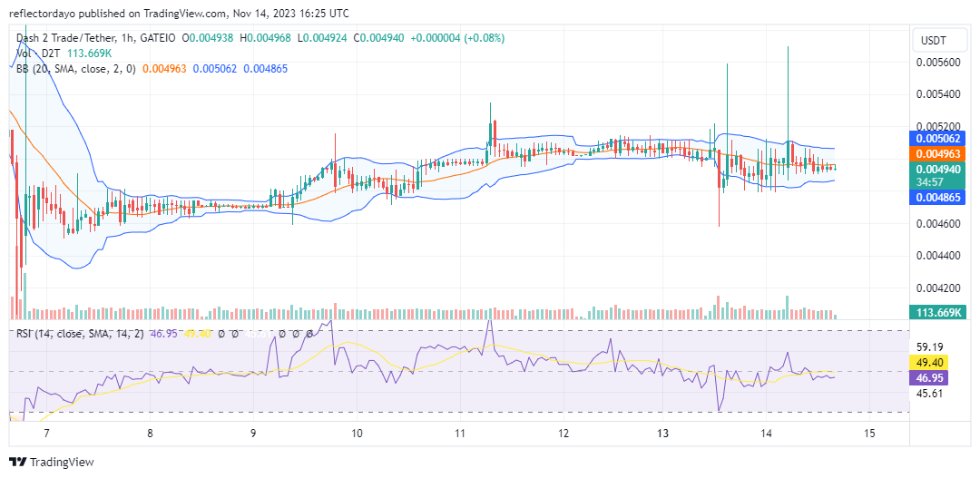Screen dimensions: 980x478
Task: Click the BB basis value 0.004963 in legend
Action: point(164,69)
